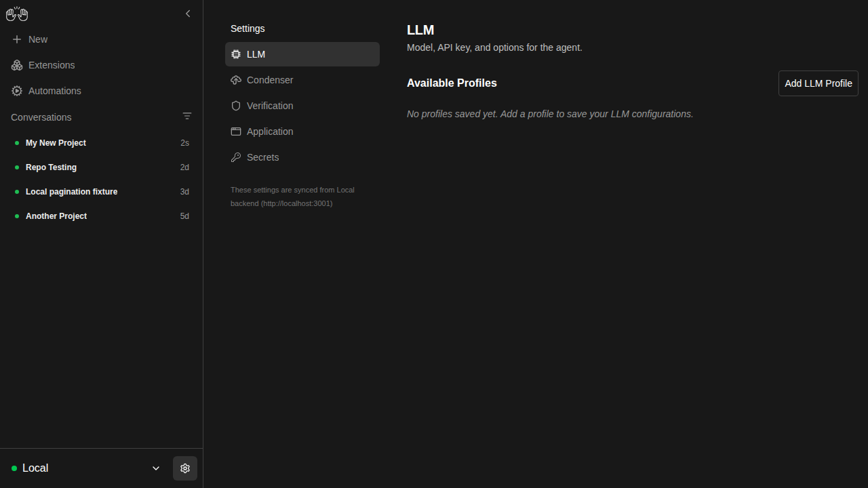
Task: Click the green Local backend status dot
Action: [14, 468]
